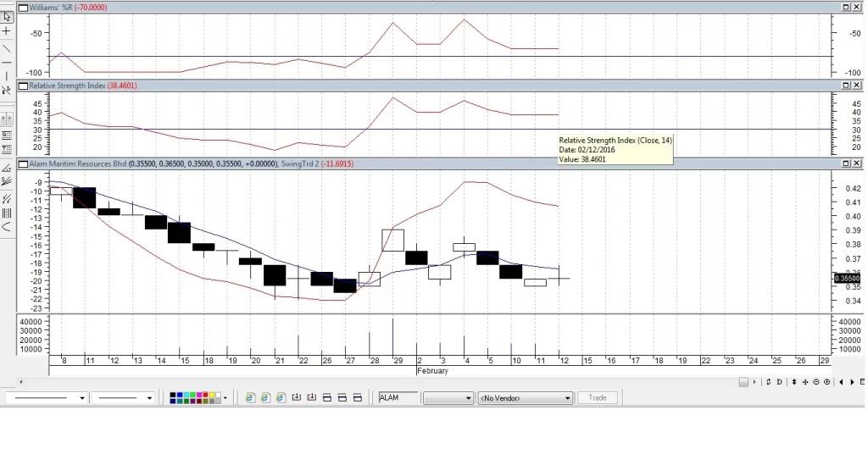Click the last stacked-panes layout icon
Screen dimensions: 868x465
point(357,397)
